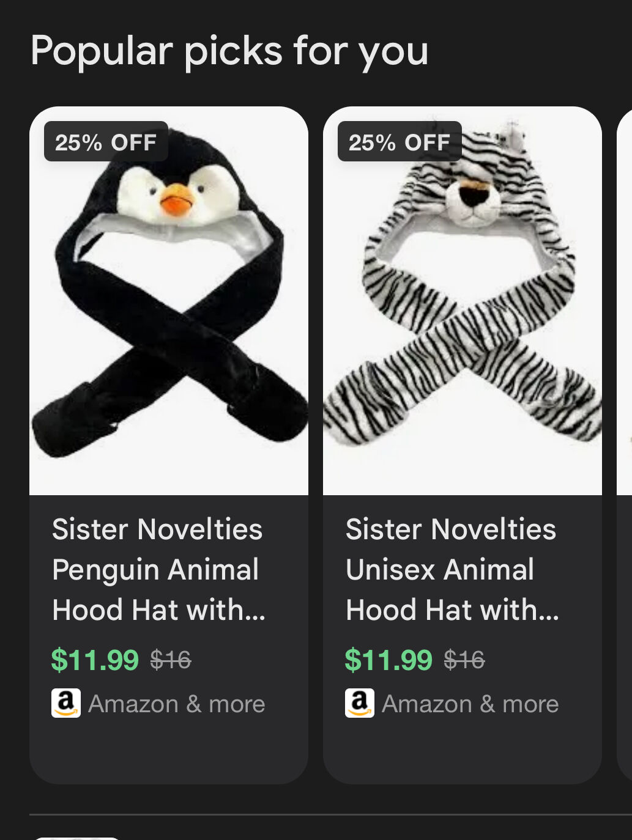The width and height of the screenshot is (632, 840).
Task: Tap the "Popular picks for you" heading
Action: tap(229, 51)
